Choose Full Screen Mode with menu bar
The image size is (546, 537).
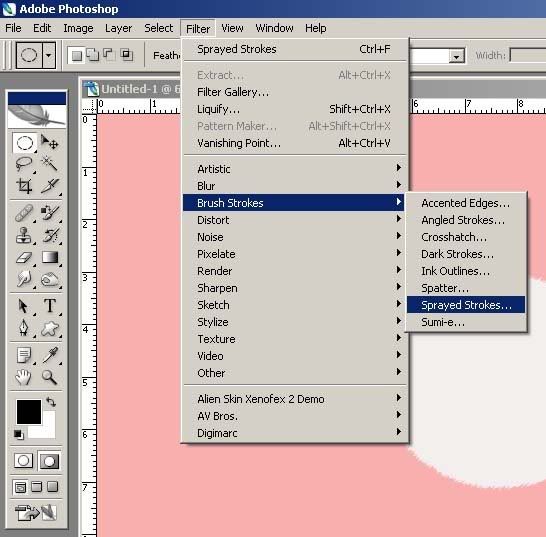coord(37,487)
